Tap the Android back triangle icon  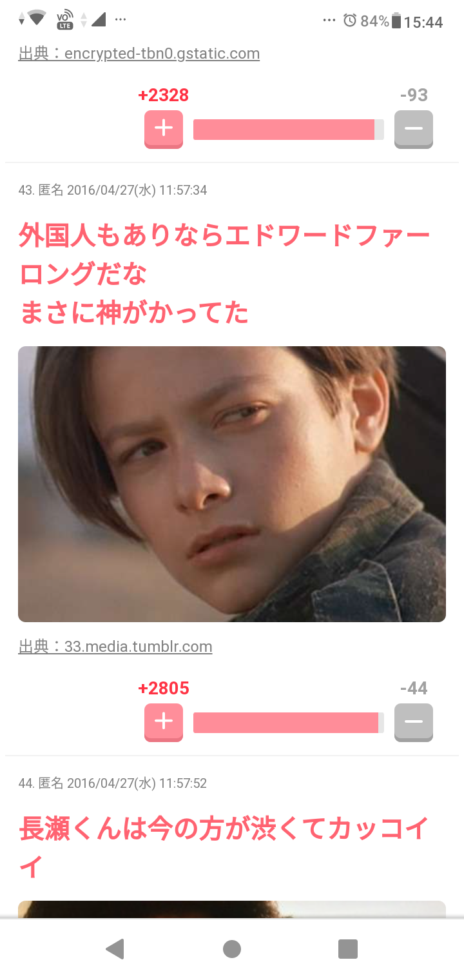tap(115, 949)
